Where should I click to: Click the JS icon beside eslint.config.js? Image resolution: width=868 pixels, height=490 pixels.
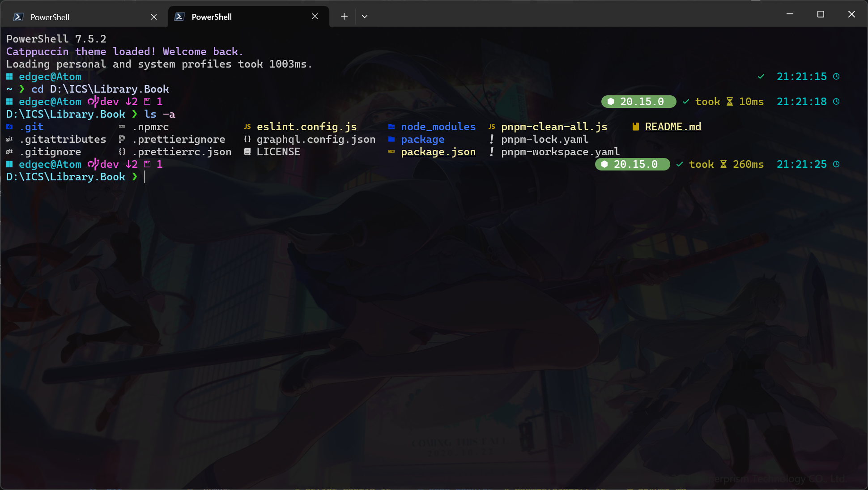247,127
